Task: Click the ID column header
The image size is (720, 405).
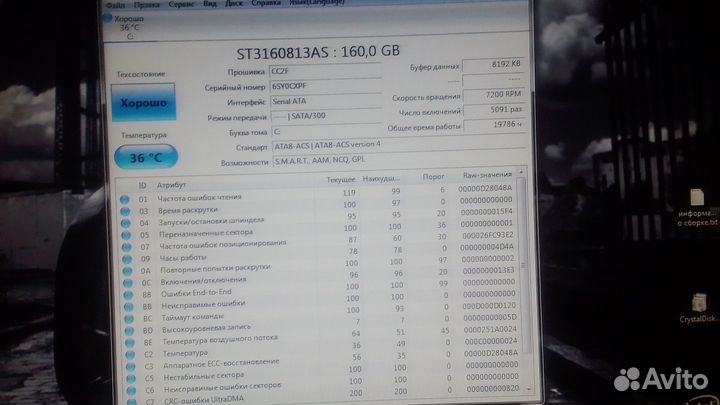Action: click(142, 186)
